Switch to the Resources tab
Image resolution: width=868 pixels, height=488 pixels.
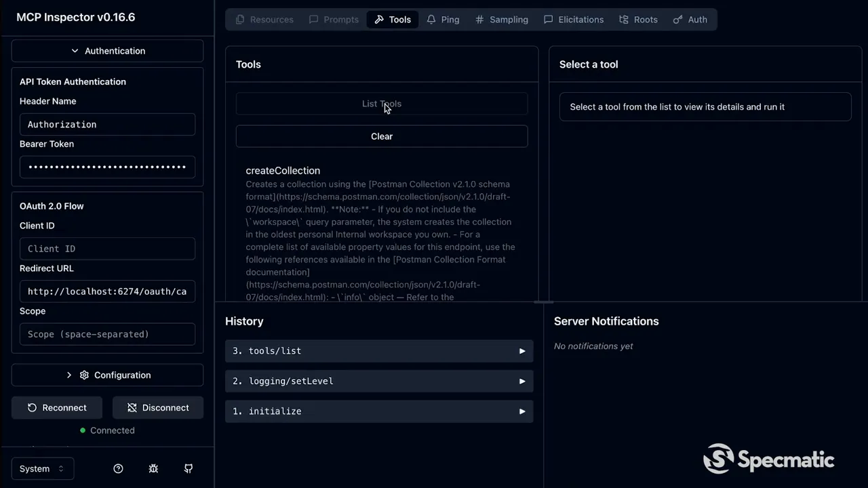(264, 19)
